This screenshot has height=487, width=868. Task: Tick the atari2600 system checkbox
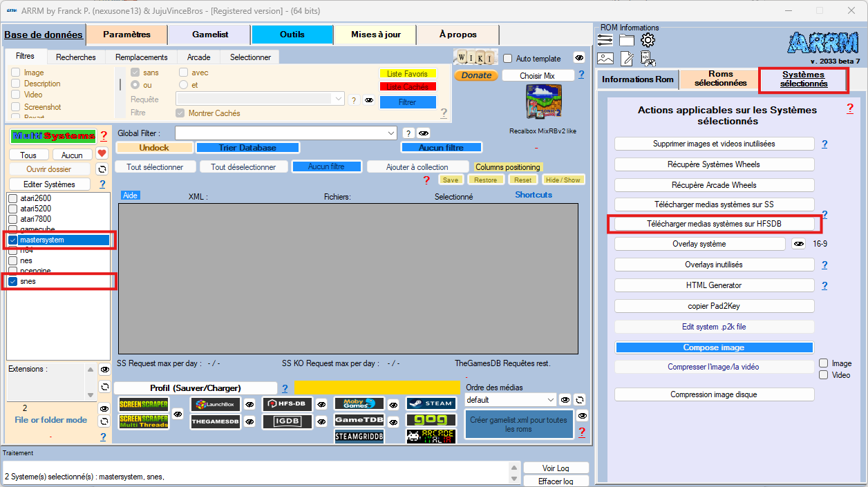[x=13, y=199]
